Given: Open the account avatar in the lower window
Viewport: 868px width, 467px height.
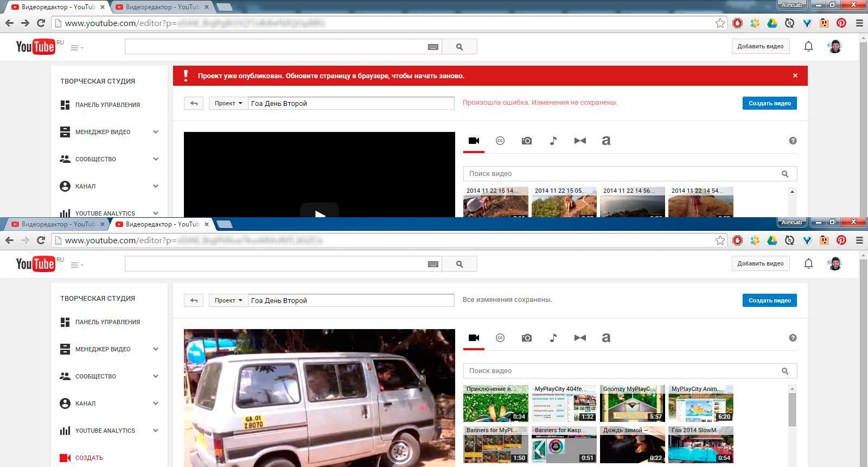Looking at the screenshot, I should tap(835, 263).
